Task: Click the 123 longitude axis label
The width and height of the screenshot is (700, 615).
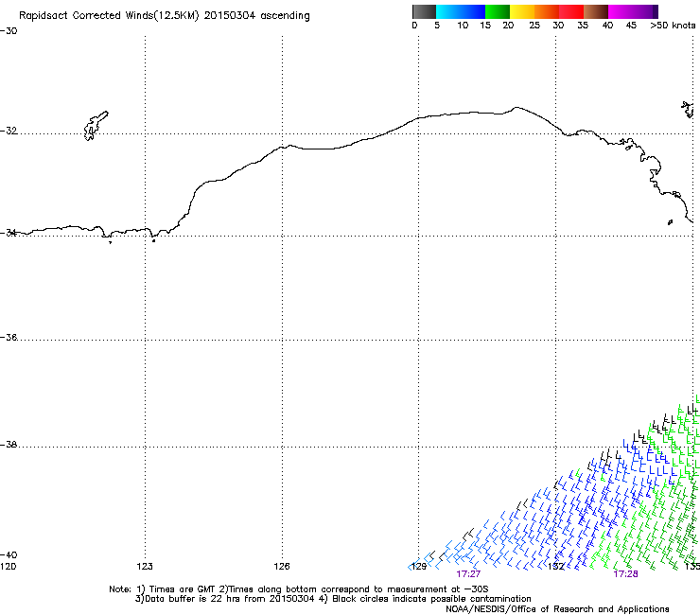Action: click(145, 567)
